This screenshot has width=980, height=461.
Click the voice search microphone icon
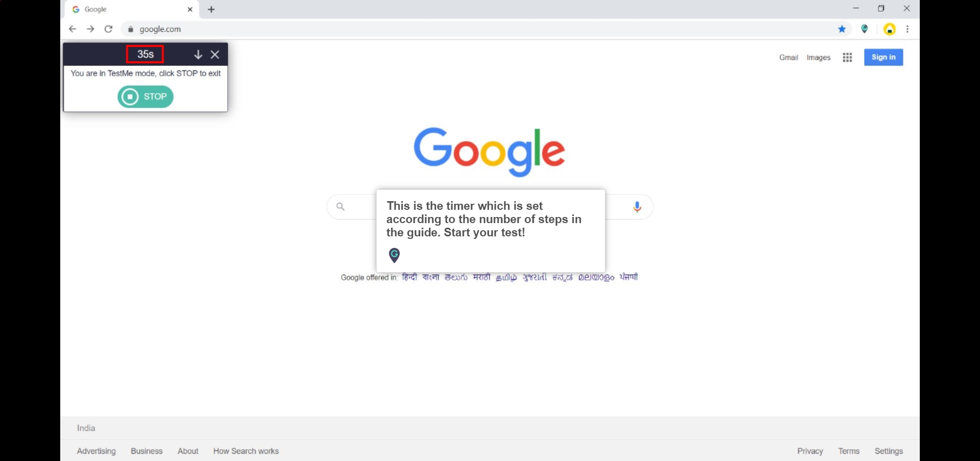(636, 207)
